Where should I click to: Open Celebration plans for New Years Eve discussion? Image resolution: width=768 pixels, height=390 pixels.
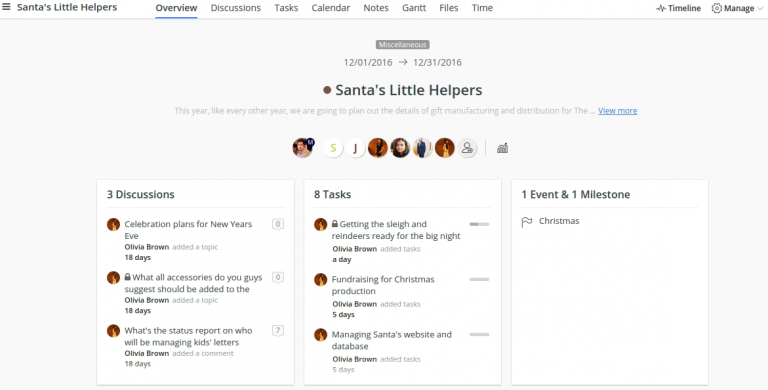188,230
